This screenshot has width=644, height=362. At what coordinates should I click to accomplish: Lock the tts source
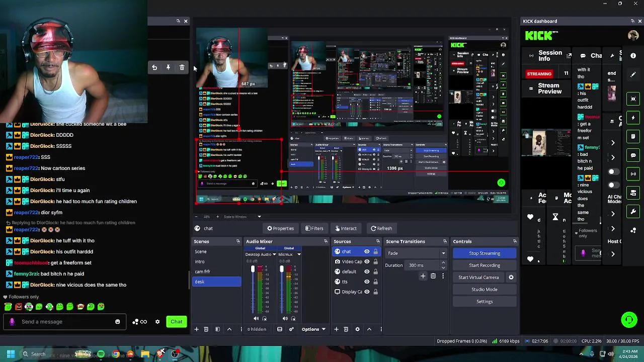click(375, 282)
